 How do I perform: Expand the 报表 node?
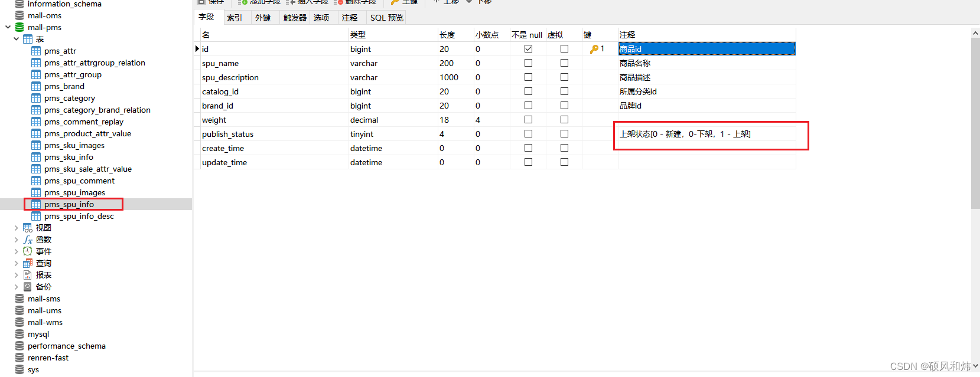pos(16,275)
